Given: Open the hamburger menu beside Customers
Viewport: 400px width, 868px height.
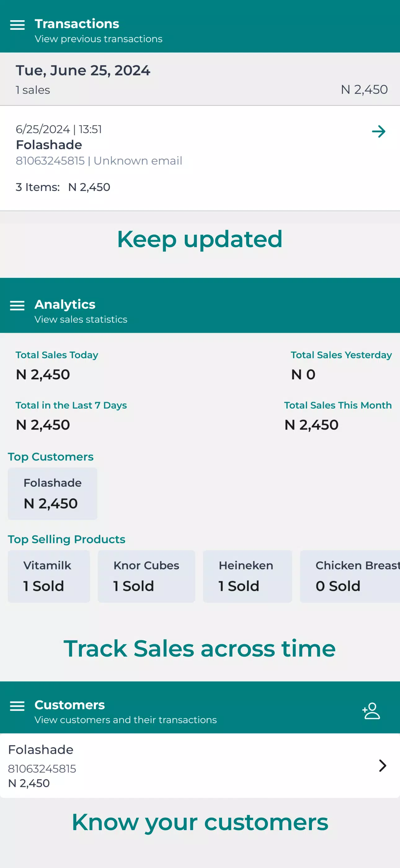Looking at the screenshot, I should (17, 706).
